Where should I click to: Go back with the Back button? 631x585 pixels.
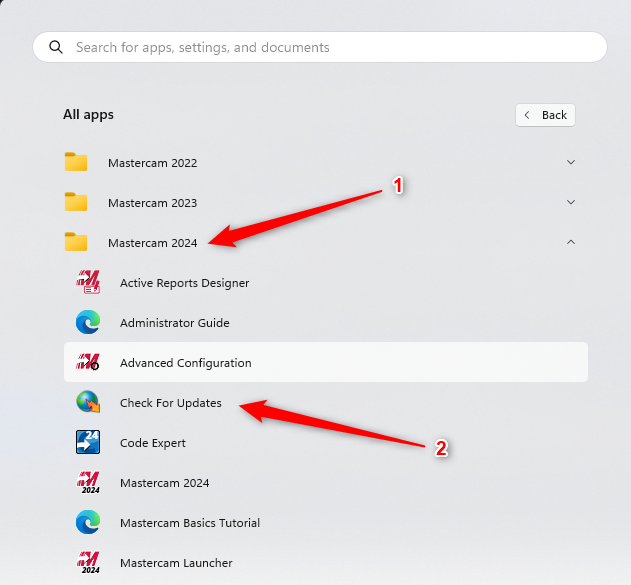pyautogui.click(x=545, y=115)
